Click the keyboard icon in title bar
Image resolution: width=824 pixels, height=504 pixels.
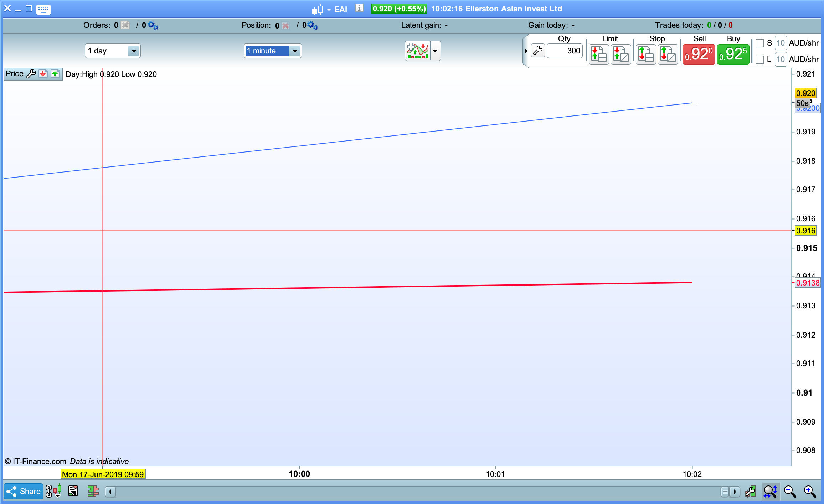43,9
